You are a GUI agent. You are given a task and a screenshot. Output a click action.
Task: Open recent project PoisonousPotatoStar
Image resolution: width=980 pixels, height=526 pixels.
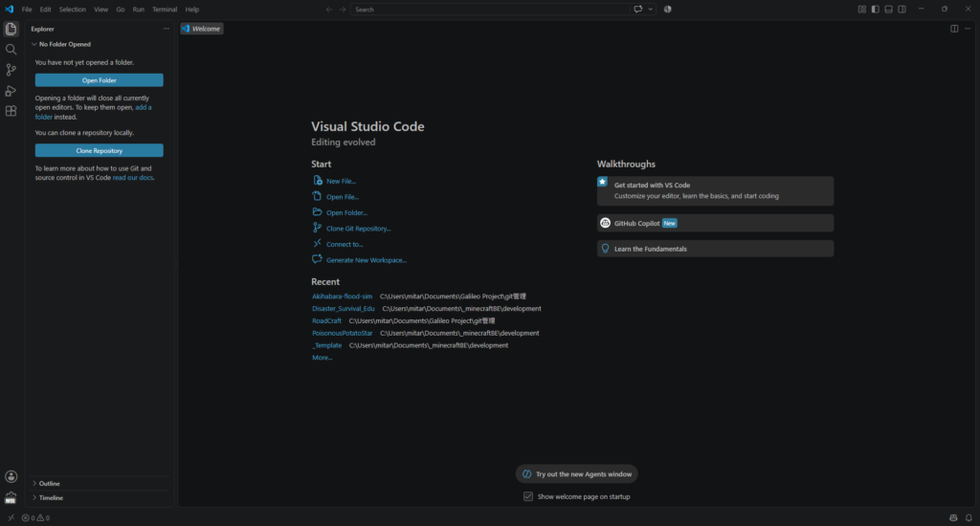tap(342, 333)
